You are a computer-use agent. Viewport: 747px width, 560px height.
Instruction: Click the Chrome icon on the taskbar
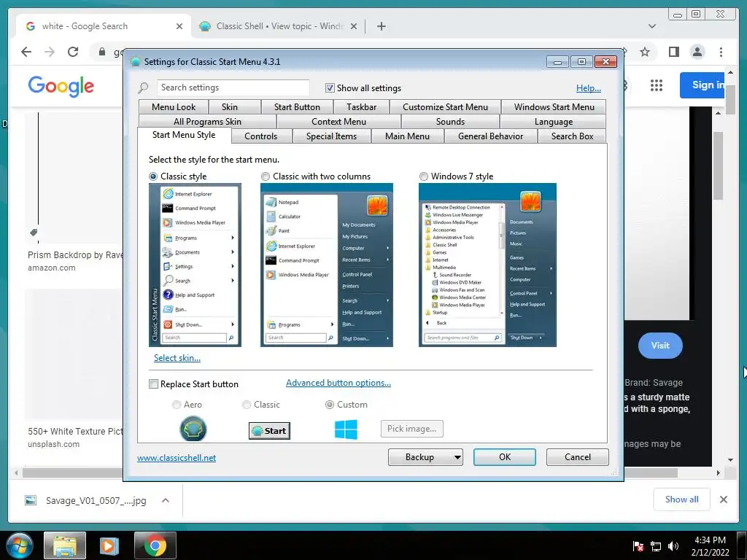pyautogui.click(x=155, y=545)
